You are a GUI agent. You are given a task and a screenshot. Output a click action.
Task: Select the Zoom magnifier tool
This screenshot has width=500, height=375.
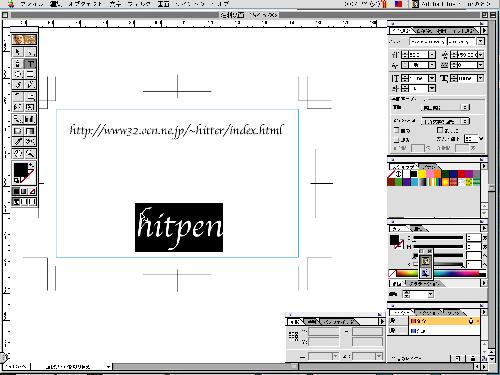point(30,153)
